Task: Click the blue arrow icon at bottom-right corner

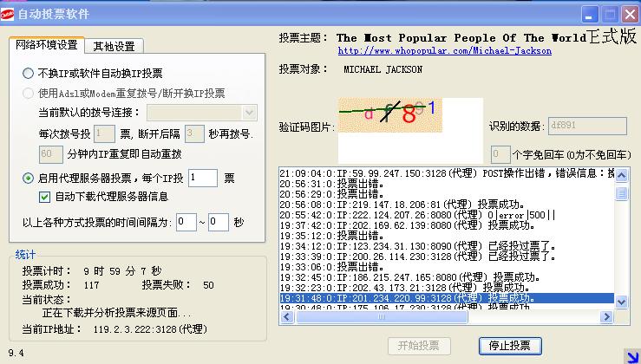Action: pyautogui.click(x=632, y=356)
